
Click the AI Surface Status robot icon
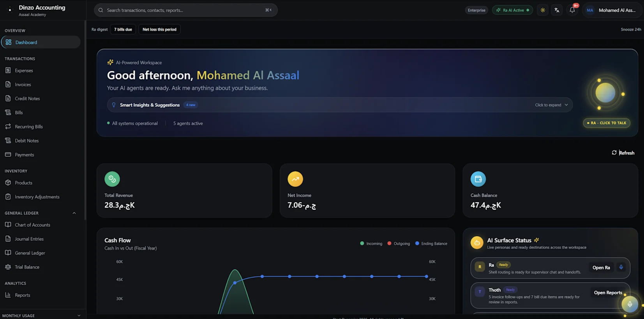(x=477, y=243)
